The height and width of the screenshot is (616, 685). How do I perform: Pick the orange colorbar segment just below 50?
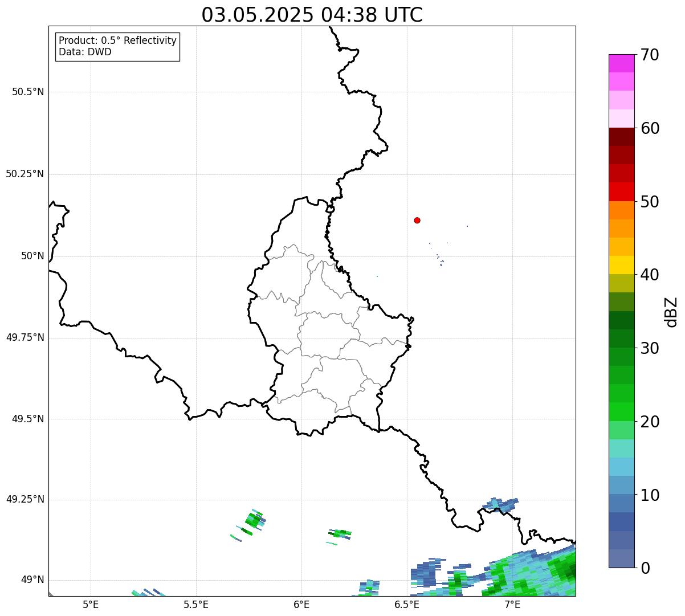tap(621, 210)
